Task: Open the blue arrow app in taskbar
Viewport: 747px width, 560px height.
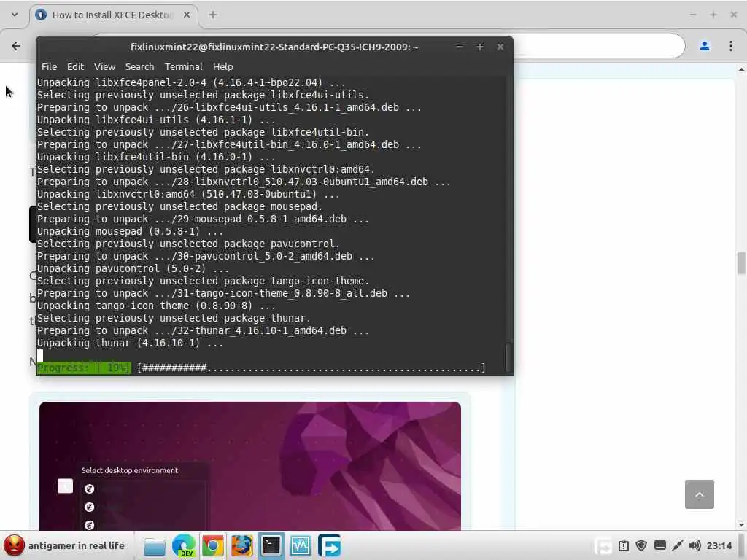Action: tap(330, 545)
